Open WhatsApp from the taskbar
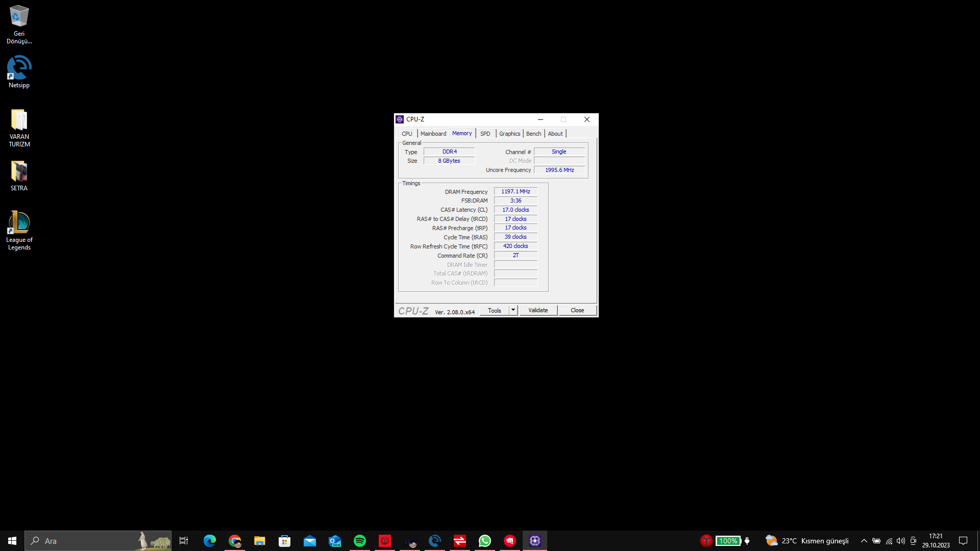Screen dimensions: 980x551 (484, 541)
